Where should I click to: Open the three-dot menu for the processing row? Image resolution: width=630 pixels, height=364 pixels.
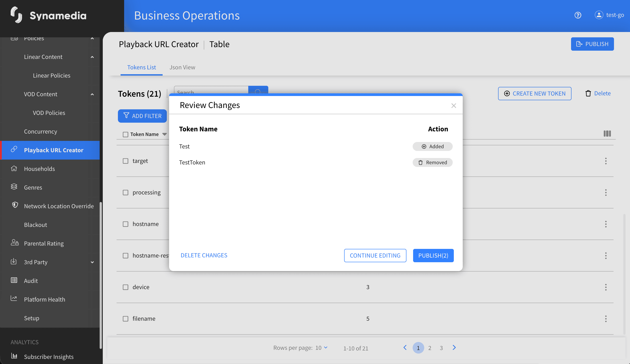606,192
